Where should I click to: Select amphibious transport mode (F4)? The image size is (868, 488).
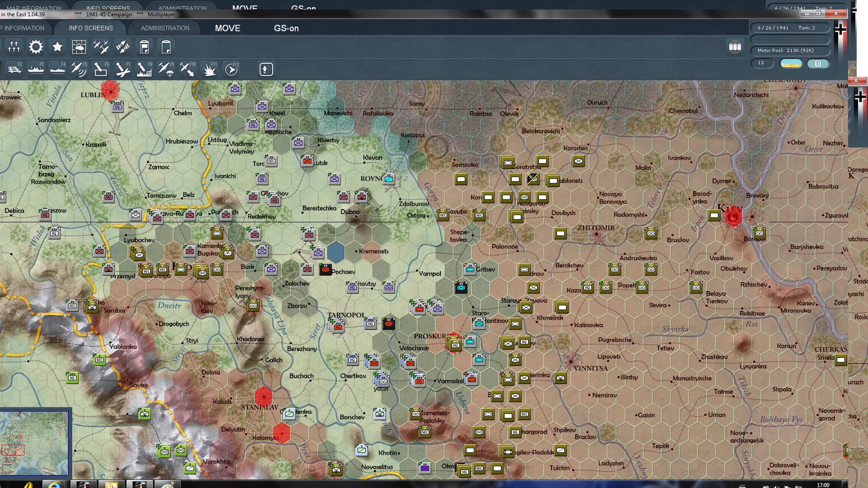click(58, 69)
